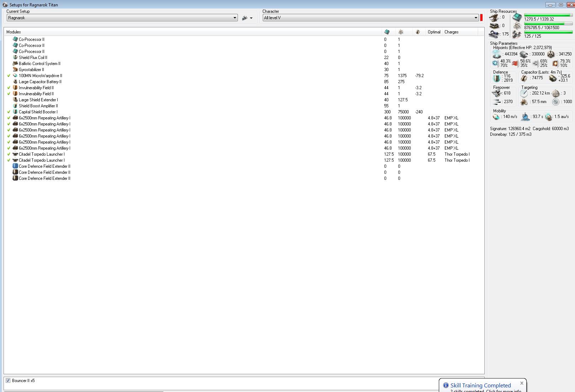
Task: Click the Shield Boost Amplifier II icon
Action: tap(15, 106)
